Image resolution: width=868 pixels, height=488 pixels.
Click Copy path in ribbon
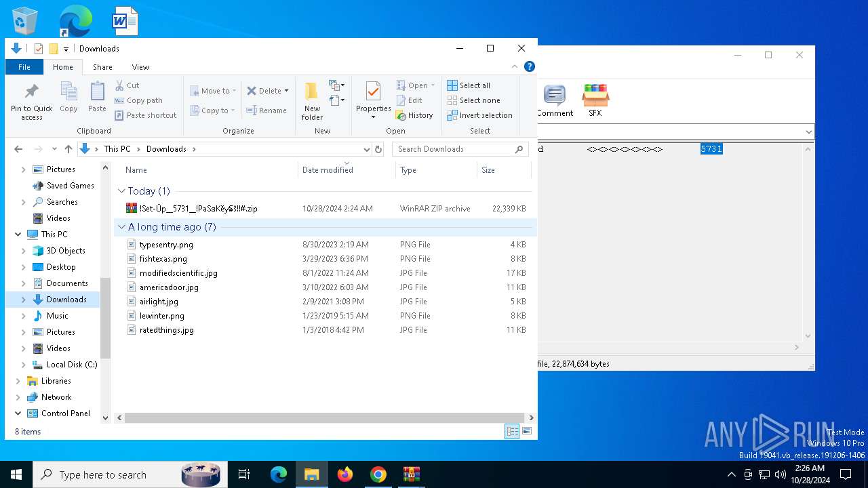point(138,100)
